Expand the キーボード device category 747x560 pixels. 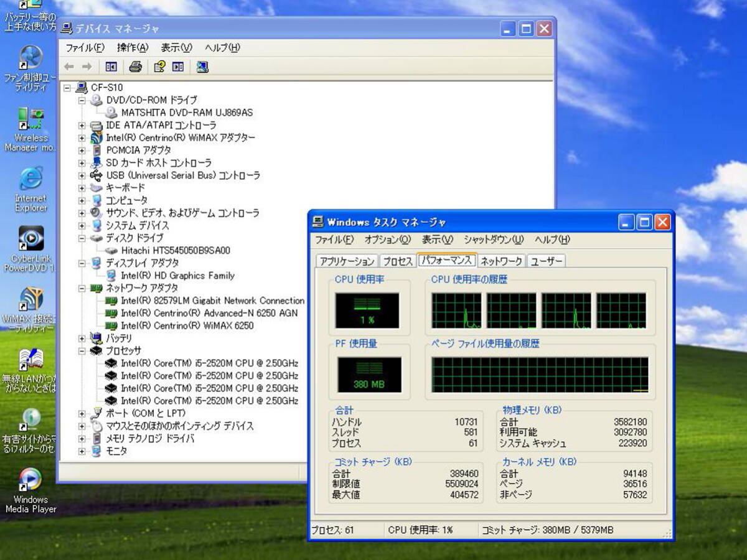[x=82, y=188]
